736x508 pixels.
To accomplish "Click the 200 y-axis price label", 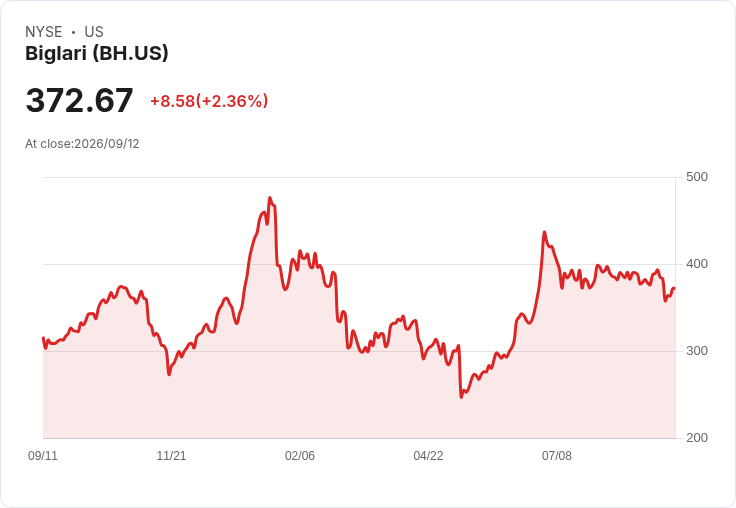I will pos(697,438).
